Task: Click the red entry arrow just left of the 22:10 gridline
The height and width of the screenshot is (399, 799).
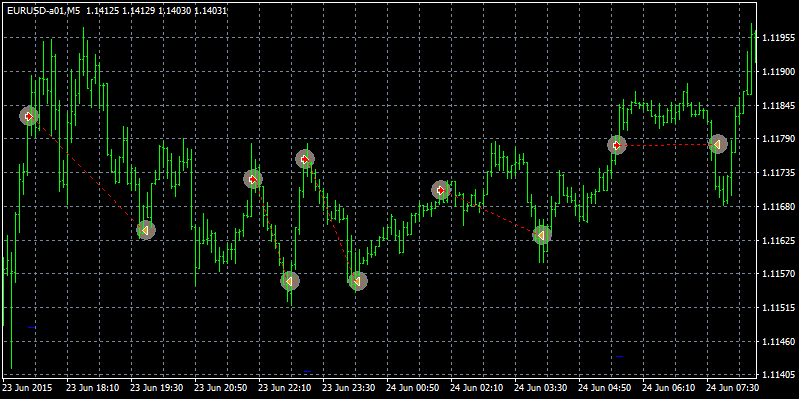Action: point(253,179)
